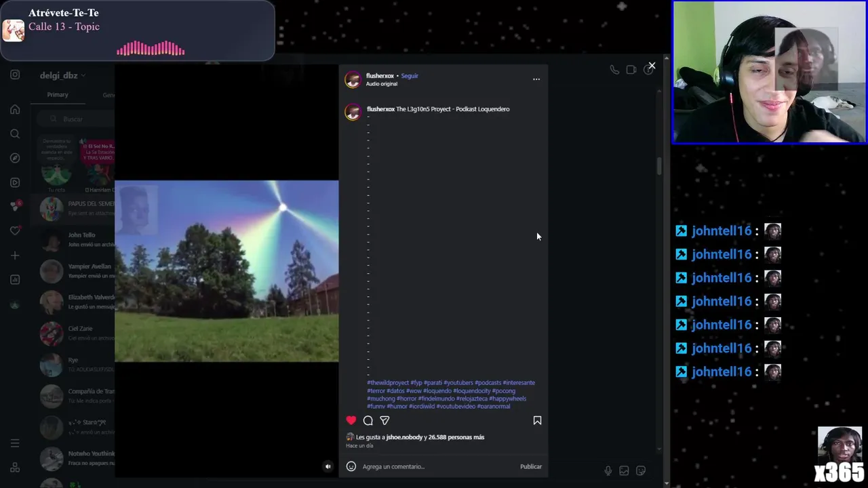The image size is (868, 488).
Task: Start audio call with the phone icon
Action: [614, 70]
